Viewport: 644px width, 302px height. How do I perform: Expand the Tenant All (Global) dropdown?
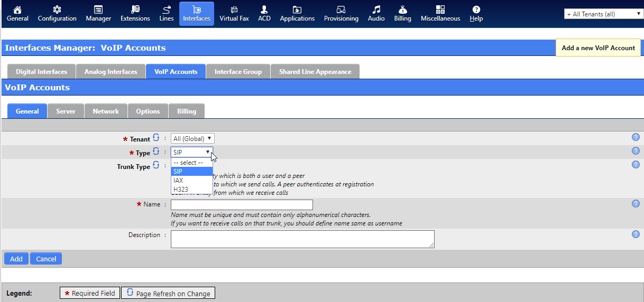192,139
